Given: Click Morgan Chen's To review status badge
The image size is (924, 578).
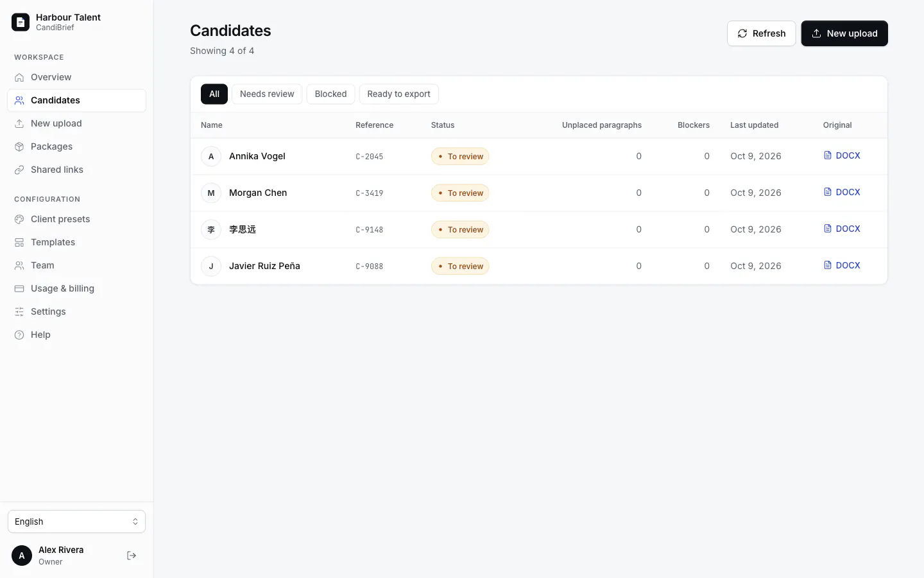Looking at the screenshot, I should [x=460, y=193].
